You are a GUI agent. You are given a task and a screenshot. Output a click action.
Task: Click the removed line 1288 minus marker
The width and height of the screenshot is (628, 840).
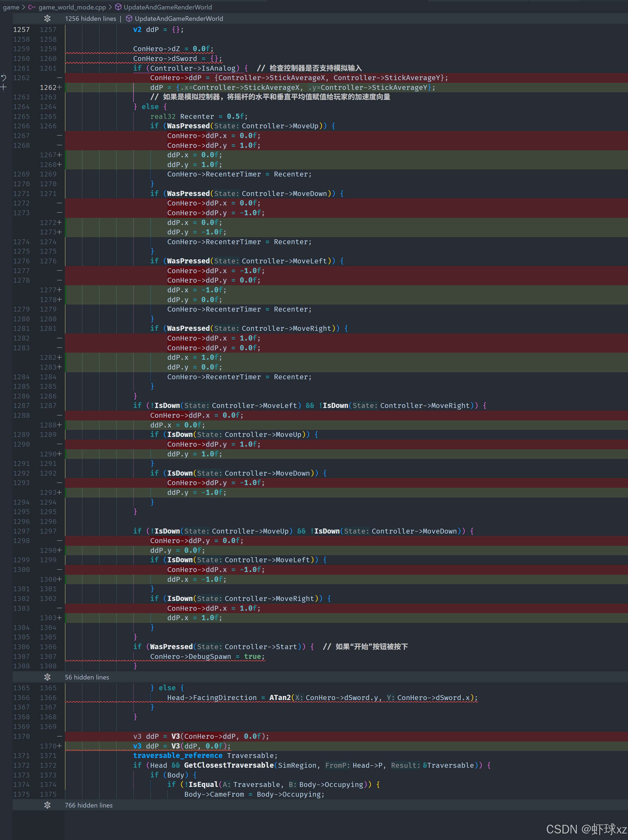tap(59, 416)
